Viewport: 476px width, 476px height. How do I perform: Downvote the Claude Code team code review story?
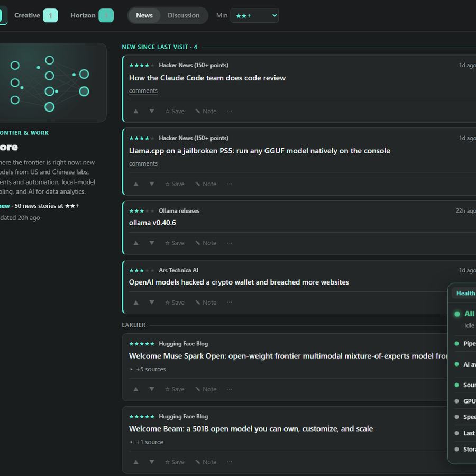pyautogui.click(x=152, y=111)
